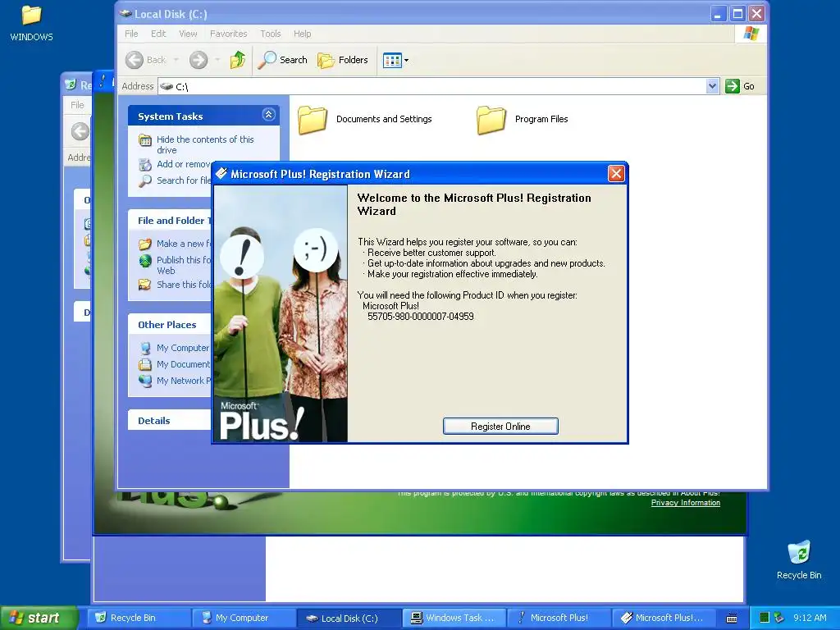Click the Register Online button
840x630 pixels.
click(500, 427)
